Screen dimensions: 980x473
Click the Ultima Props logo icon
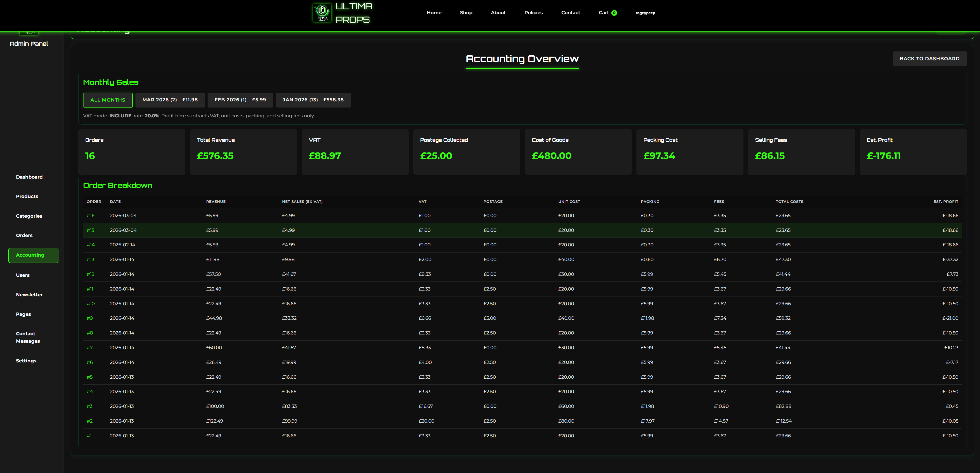click(322, 13)
